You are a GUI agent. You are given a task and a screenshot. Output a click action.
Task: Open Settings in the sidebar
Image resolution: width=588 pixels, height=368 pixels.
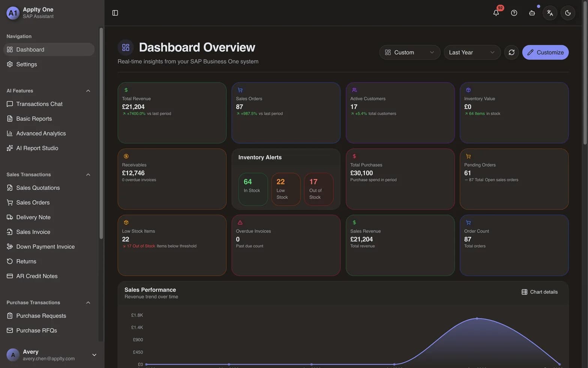pyautogui.click(x=49, y=64)
